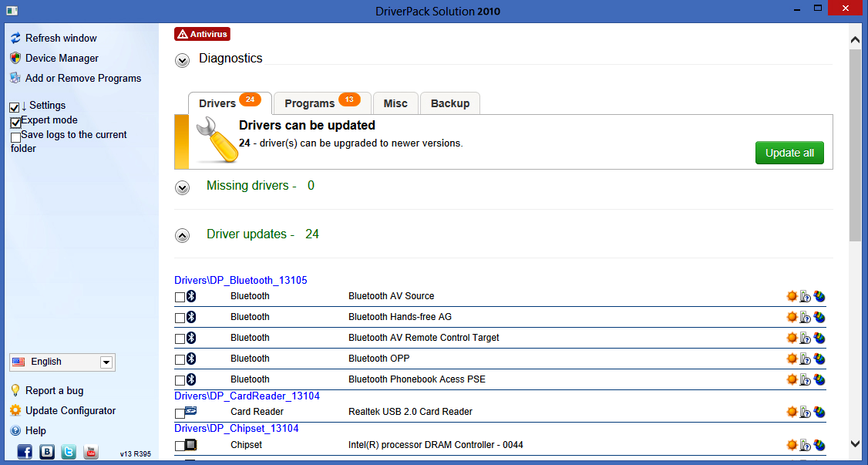The height and width of the screenshot is (465, 868).
Task: Switch to the Programs tab
Action: [x=322, y=103]
